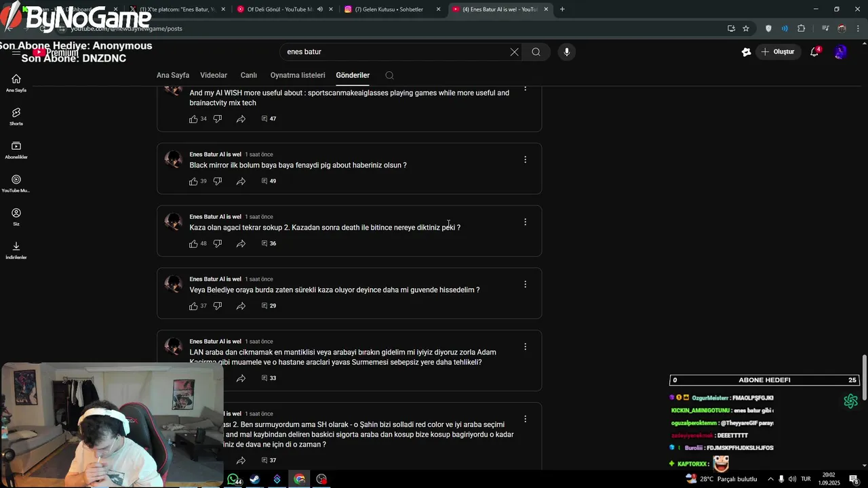Screen dimensions: 868x488
Task: Clear the search box with the X
Action: click(514, 52)
